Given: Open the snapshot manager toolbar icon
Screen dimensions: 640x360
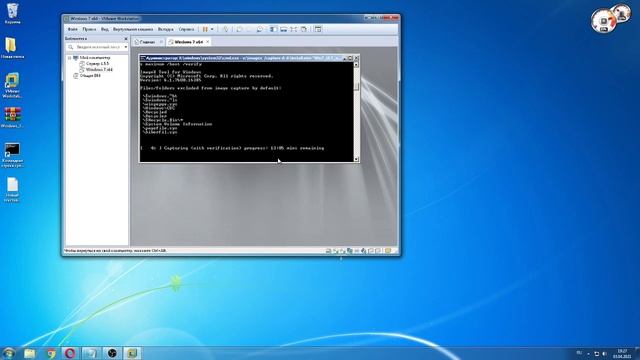Looking at the screenshot, I should coord(260,29).
